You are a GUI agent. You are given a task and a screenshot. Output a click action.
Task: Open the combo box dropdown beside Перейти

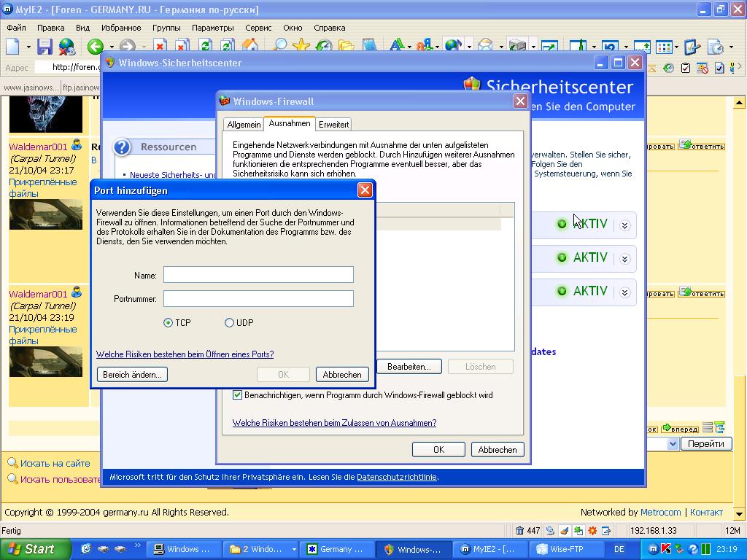673,444
